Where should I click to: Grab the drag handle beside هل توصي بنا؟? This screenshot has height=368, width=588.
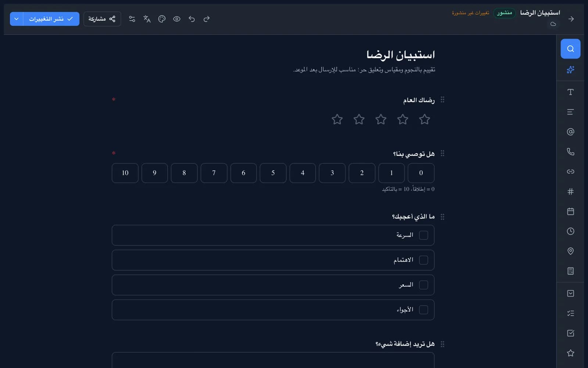point(442,153)
